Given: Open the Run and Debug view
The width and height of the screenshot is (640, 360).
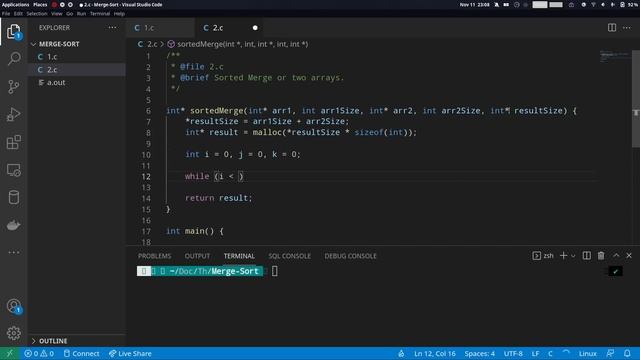Looking at the screenshot, I should tap(13, 114).
